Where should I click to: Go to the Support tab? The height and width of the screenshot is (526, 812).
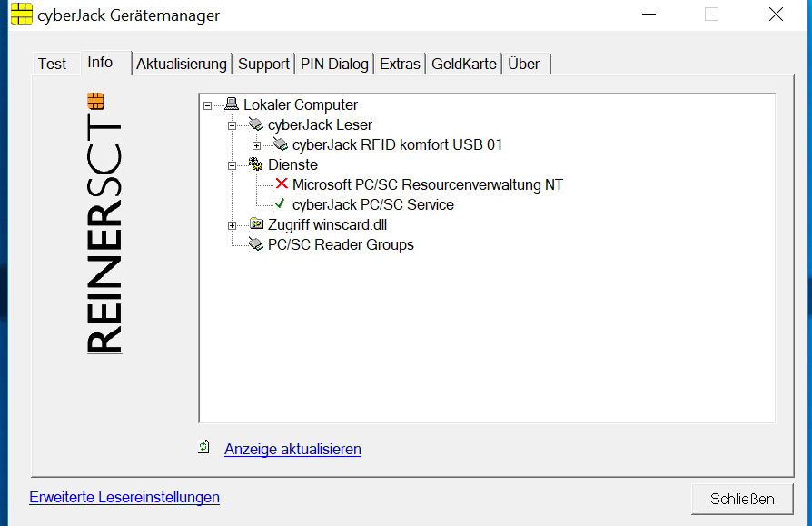[x=263, y=64]
